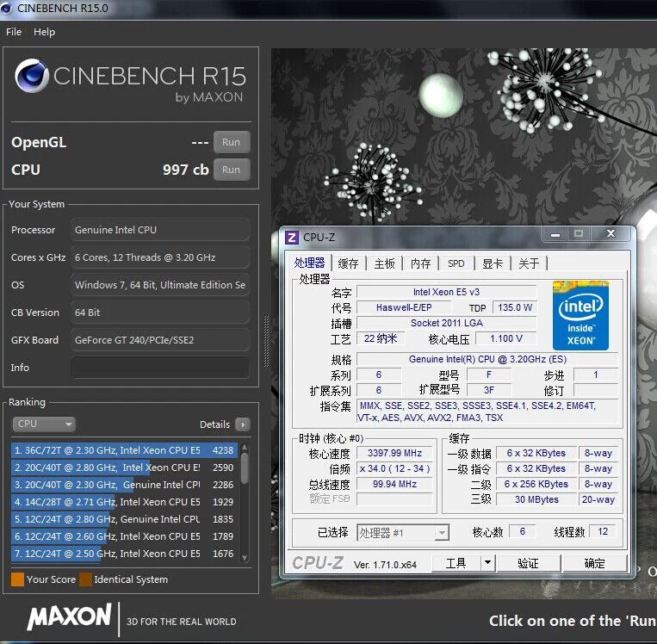Select ranking row 12C/24T @ 2.80 GHz
This screenshot has width=657, height=644.
(x=124, y=518)
